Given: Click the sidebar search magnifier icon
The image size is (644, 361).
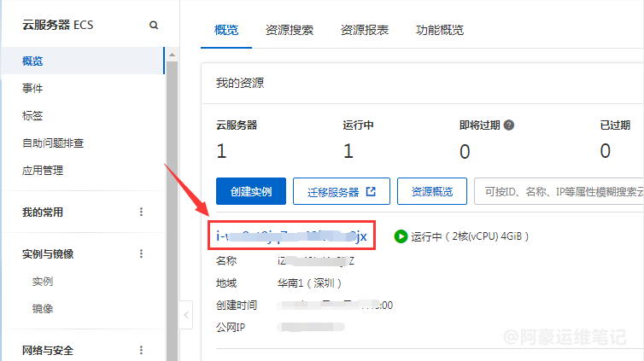Looking at the screenshot, I should tap(154, 25).
